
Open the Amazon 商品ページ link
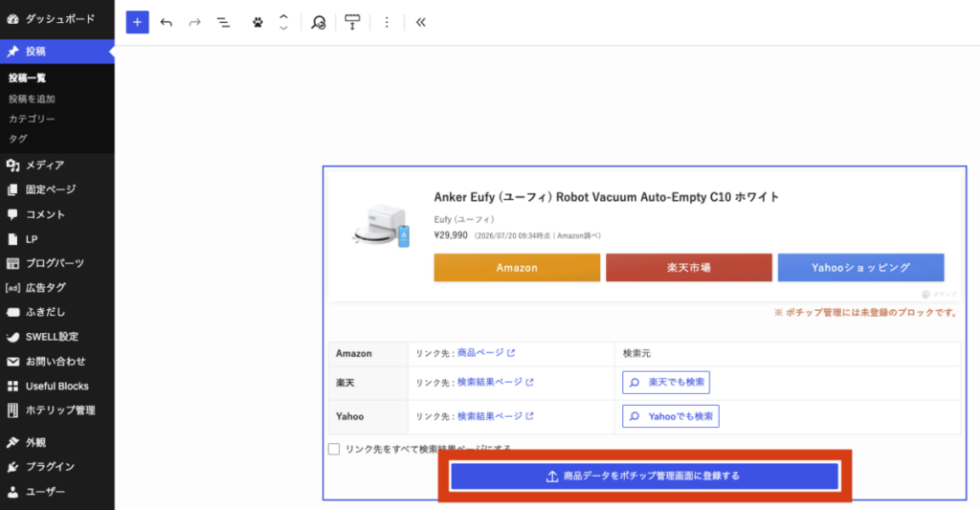485,353
